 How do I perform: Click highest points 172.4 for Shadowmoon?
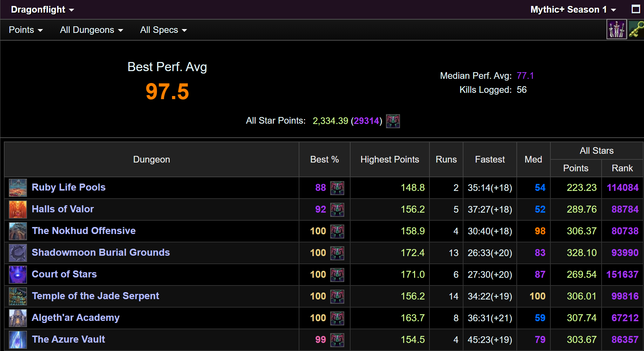413,253
